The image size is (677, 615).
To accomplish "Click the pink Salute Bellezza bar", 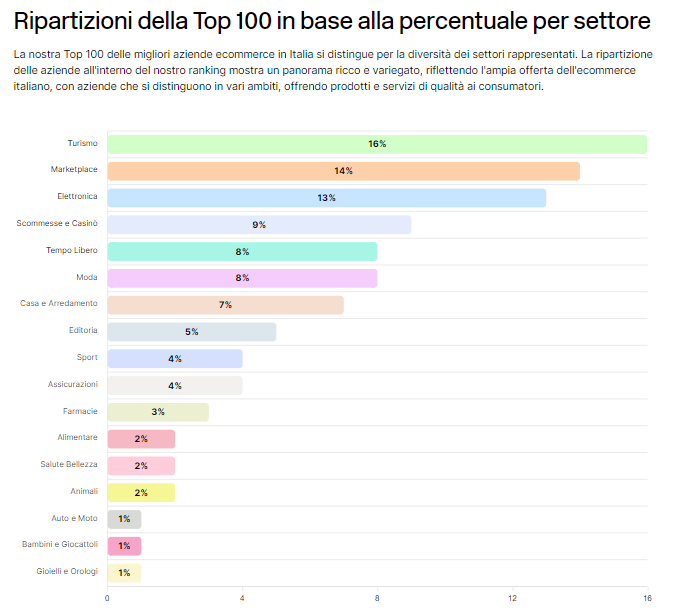I will click(141, 465).
